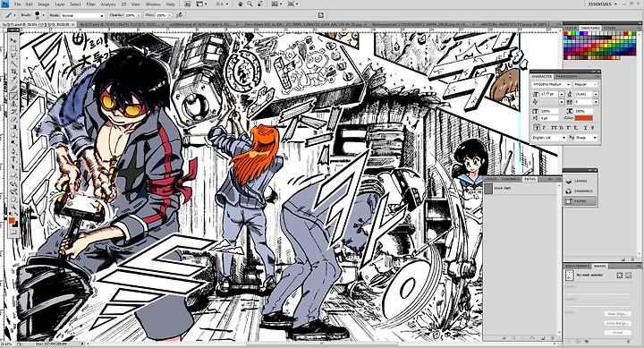Click the vertical scale field in the Character panel
Screen dimensions: 644x348
(x=549, y=111)
